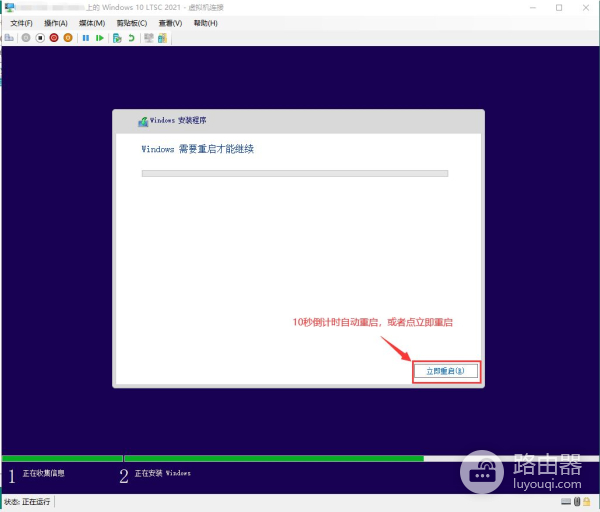Send Ctrl+Alt+Delete via first toolbar icon

(9, 38)
